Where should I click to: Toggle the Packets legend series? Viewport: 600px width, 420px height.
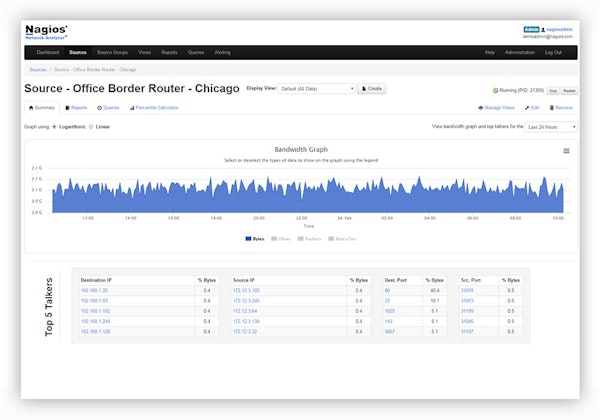click(302, 239)
